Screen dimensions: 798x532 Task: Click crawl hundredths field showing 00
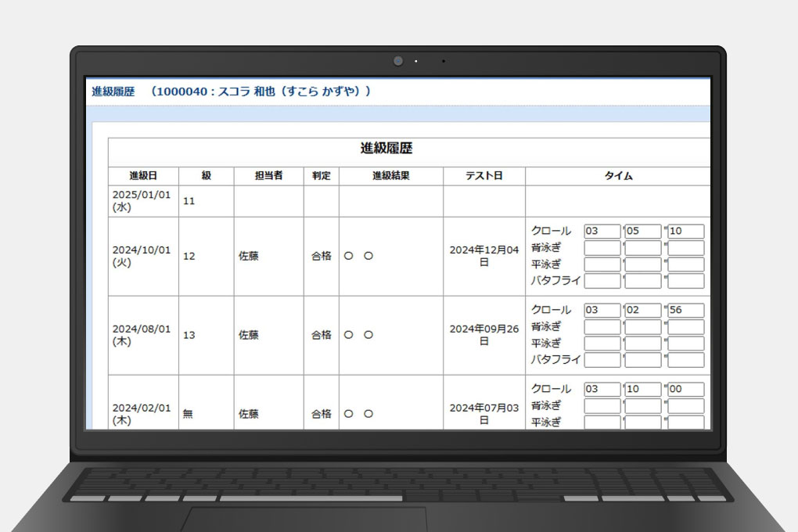coord(685,389)
